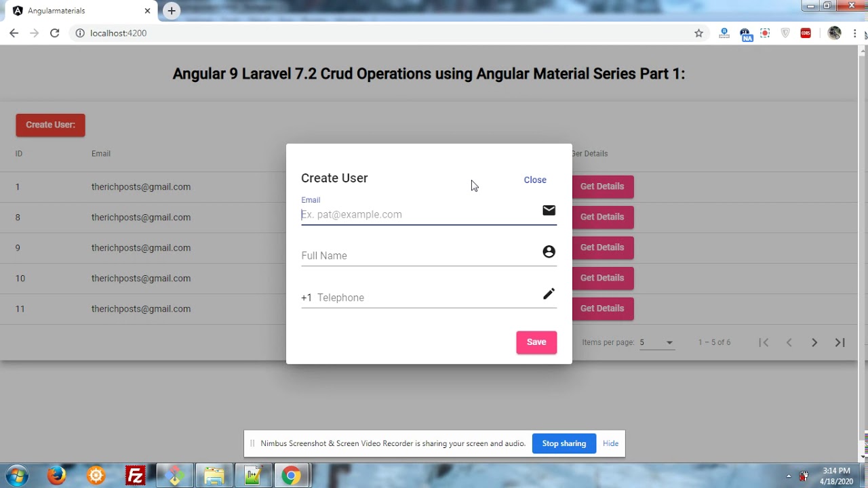Bookmark this page with the star icon

(x=698, y=33)
